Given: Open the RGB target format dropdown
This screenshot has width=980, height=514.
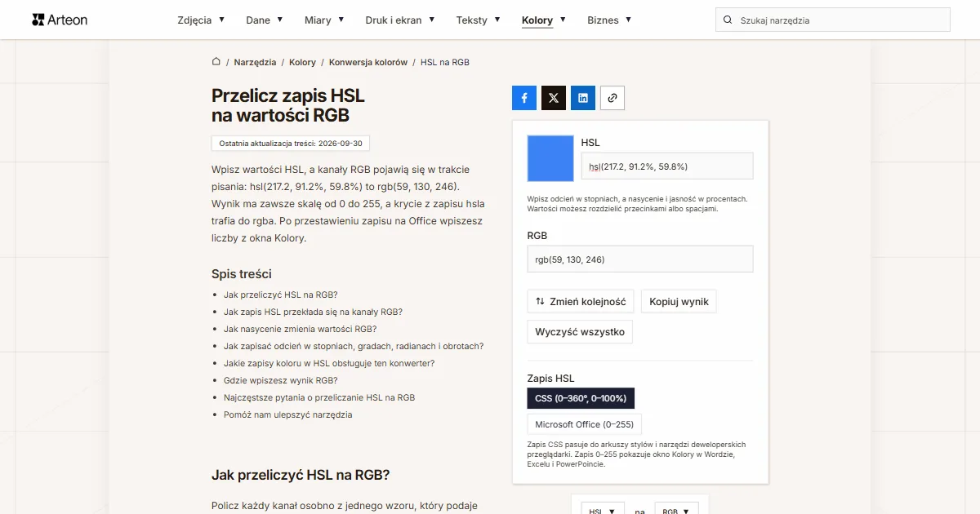Looking at the screenshot, I should pyautogui.click(x=677, y=508).
